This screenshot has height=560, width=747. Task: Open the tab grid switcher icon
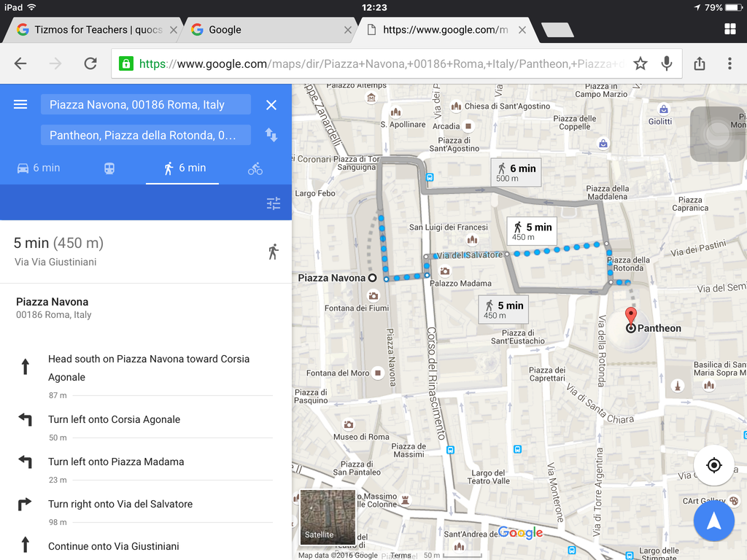coord(729,29)
